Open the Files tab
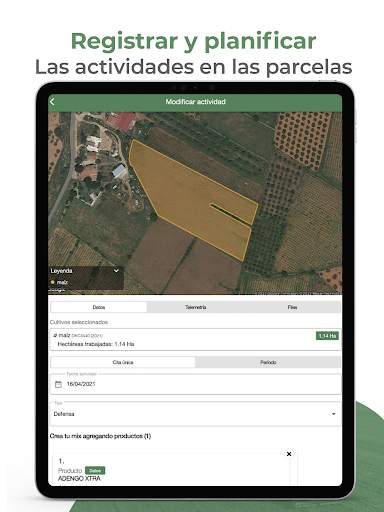 point(292,307)
